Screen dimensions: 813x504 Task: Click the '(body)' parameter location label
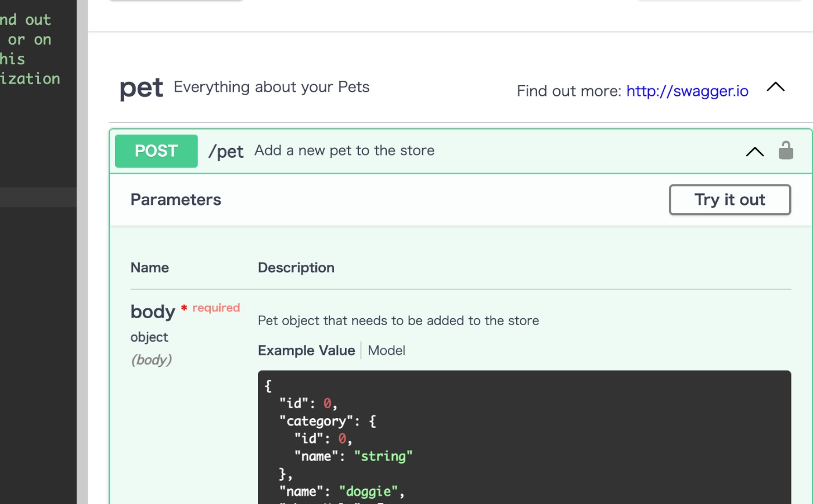tap(151, 360)
